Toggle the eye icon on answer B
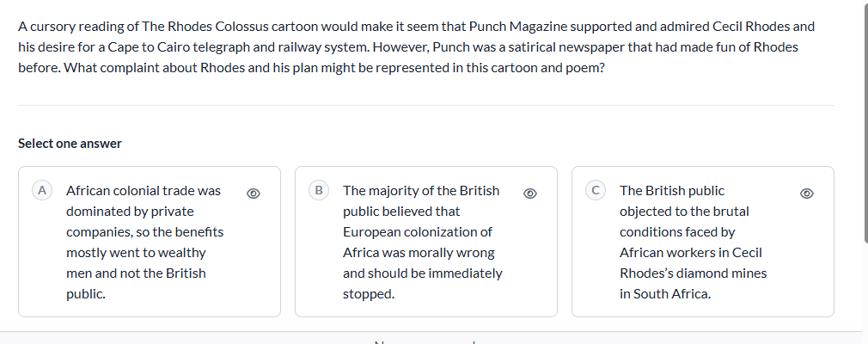 point(530,193)
